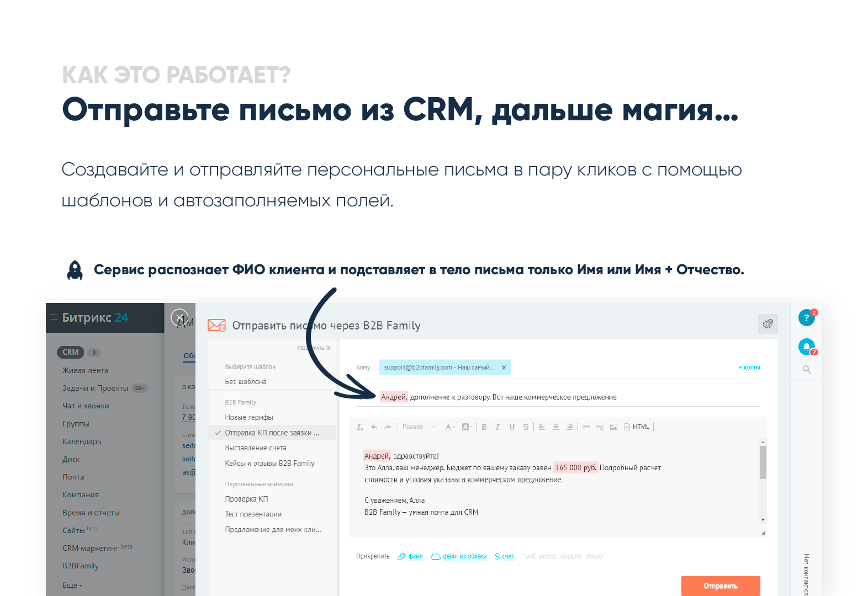Open the notifications bell
This screenshot has height=596, width=868.
click(807, 347)
